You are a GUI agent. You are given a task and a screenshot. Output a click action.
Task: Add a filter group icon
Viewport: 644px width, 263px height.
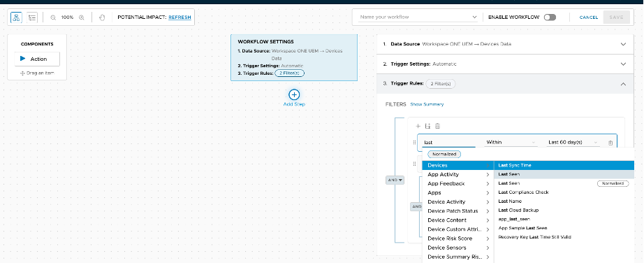tap(427, 126)
